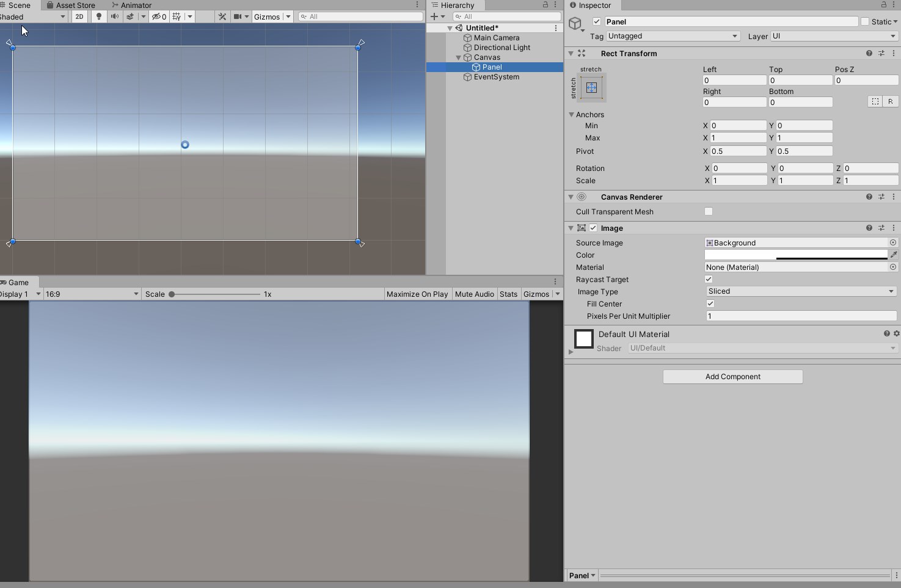Open scene effects dropdown arrow

(144, 16)
